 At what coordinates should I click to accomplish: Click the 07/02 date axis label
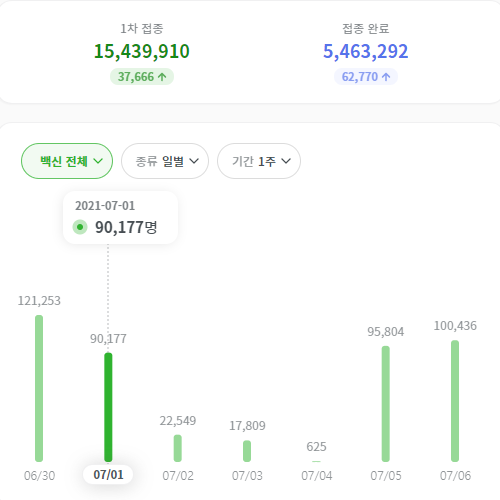coord(178,476)
